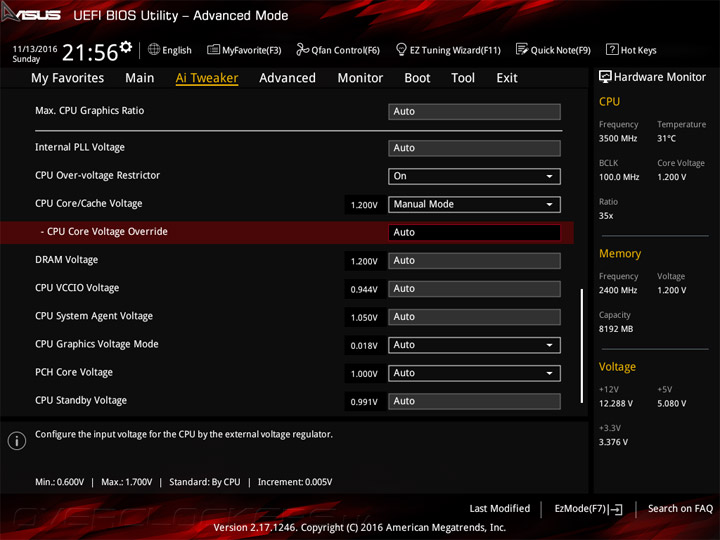
Task: Click the ASUS logo
Action: coord(31,14)
